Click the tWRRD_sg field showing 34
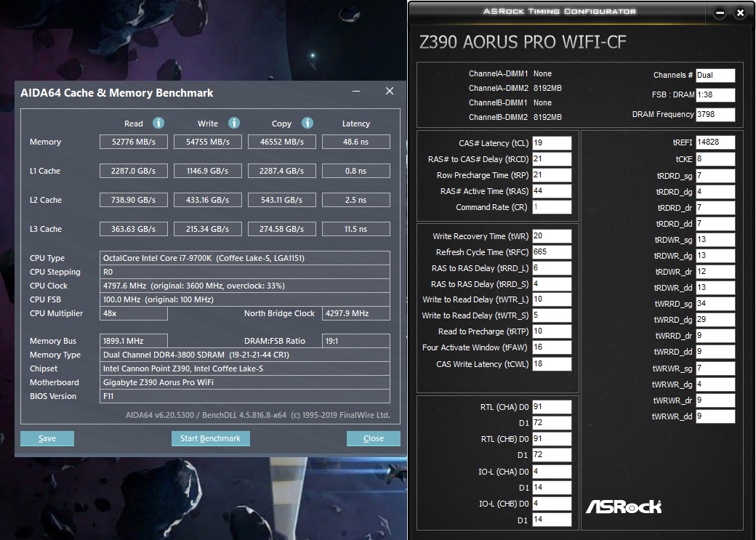Screen dimensions: 756x540 [x=715, y=304]
